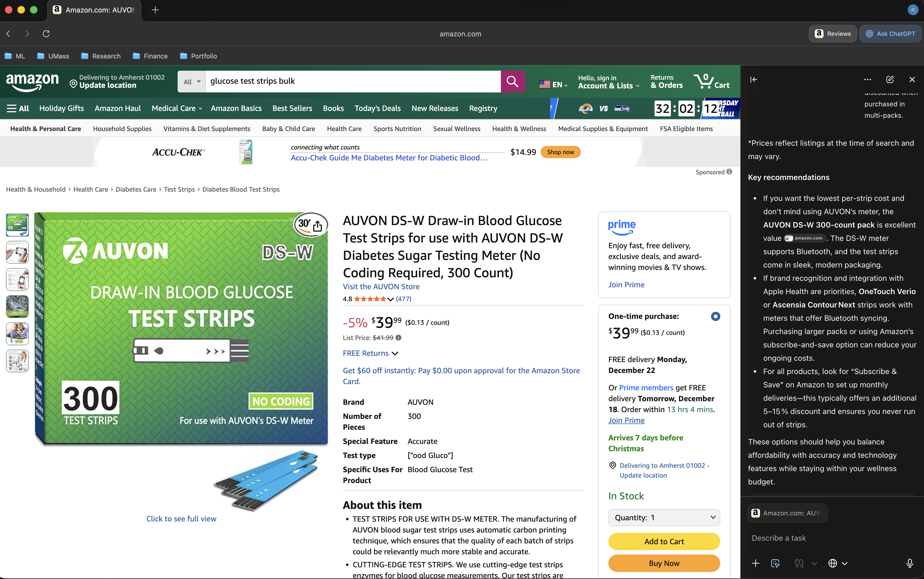This screenshot has height=579, width=924.
Task: Select the One-time purchase radio button
Action: pyautogui.click(x=715, y=316)
